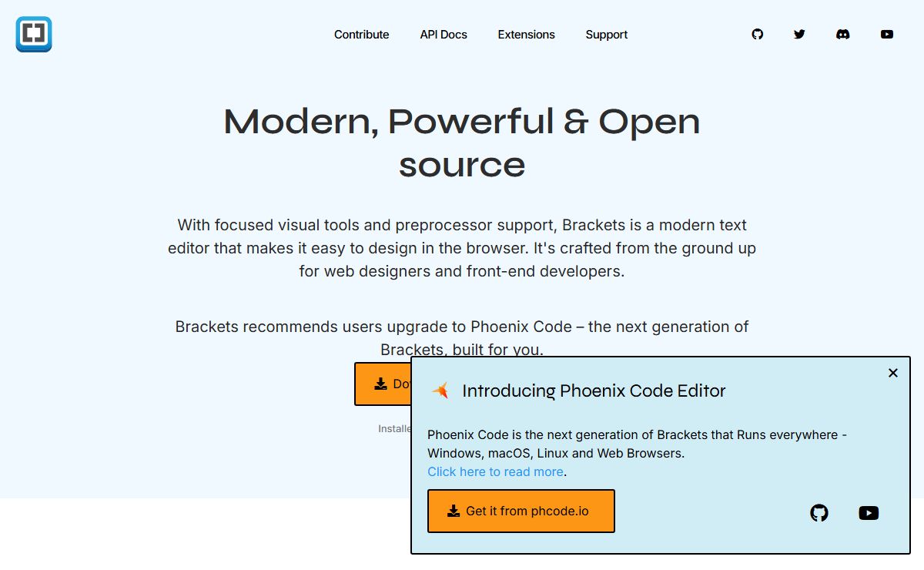Click Get it from phcode.io button
Screen dimensions: 924x570
521,511
